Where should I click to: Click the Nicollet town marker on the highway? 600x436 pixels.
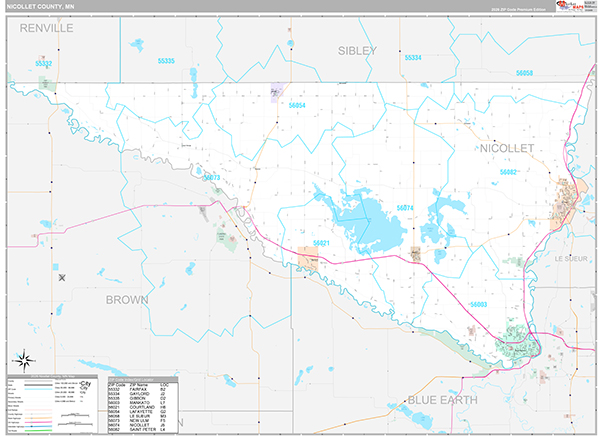pyautogui.click(x=416, y=254)
